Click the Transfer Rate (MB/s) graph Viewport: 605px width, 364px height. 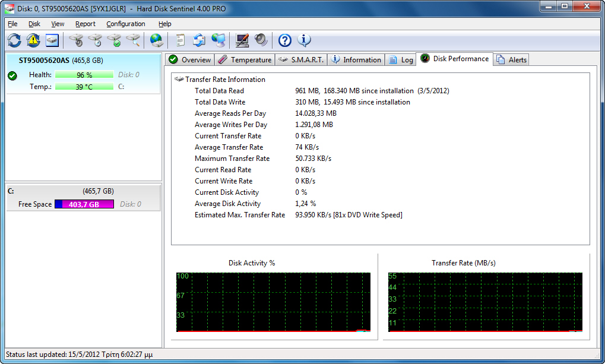click(485, 302)
